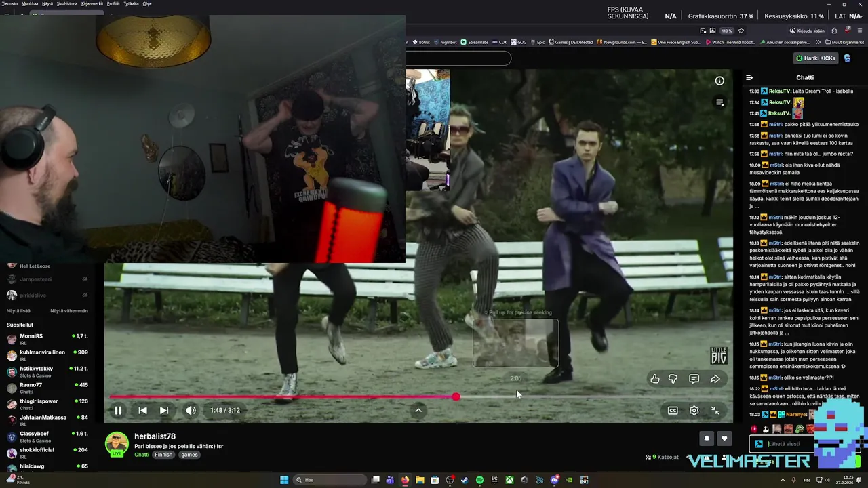The image size is (868, 488).
Task: Open thisgirlispower recommended channel
Action: [x=47, y=404]
